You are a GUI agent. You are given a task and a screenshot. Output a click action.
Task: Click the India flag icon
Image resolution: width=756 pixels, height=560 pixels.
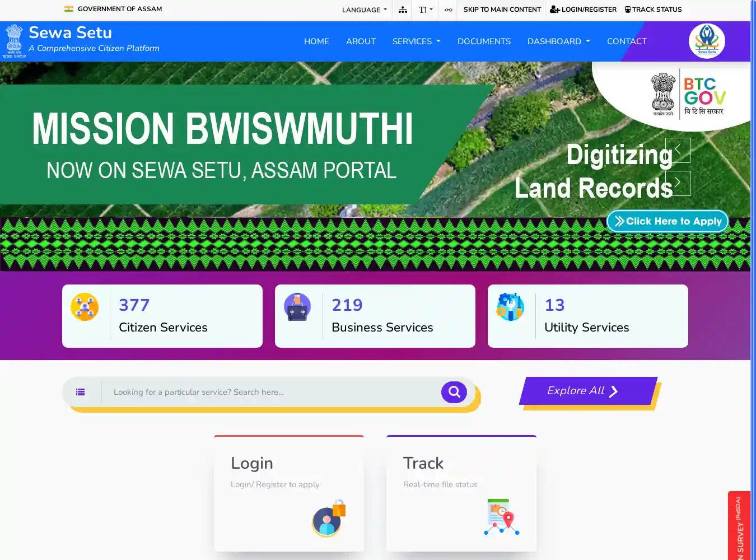(x=69, y=9)
